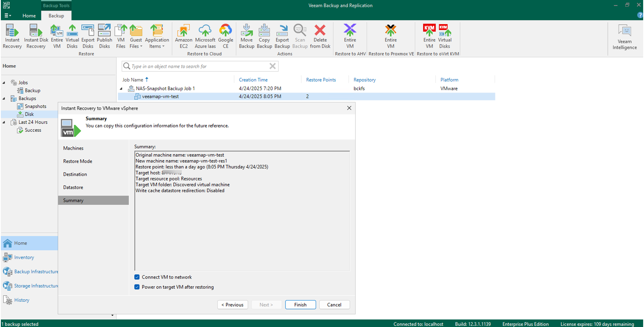
Task: Click the Backup Tools contextual tab
Action: click(56, 5)
